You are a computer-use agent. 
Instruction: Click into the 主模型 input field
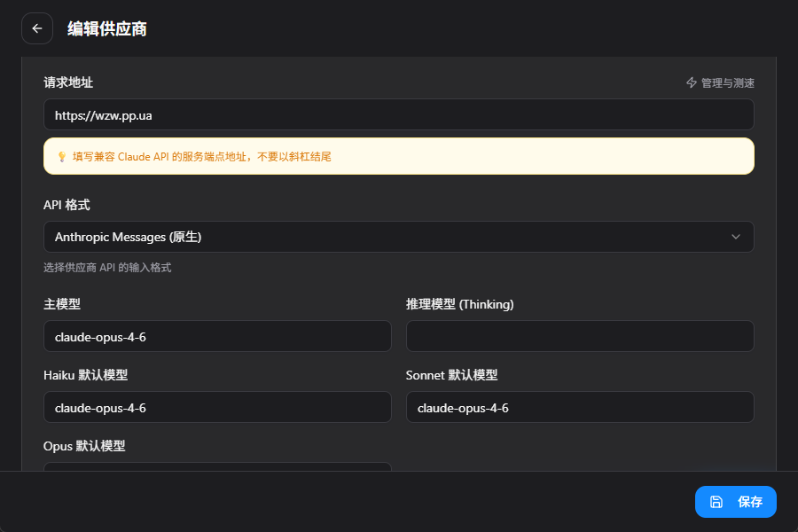[x=217, y=336]
